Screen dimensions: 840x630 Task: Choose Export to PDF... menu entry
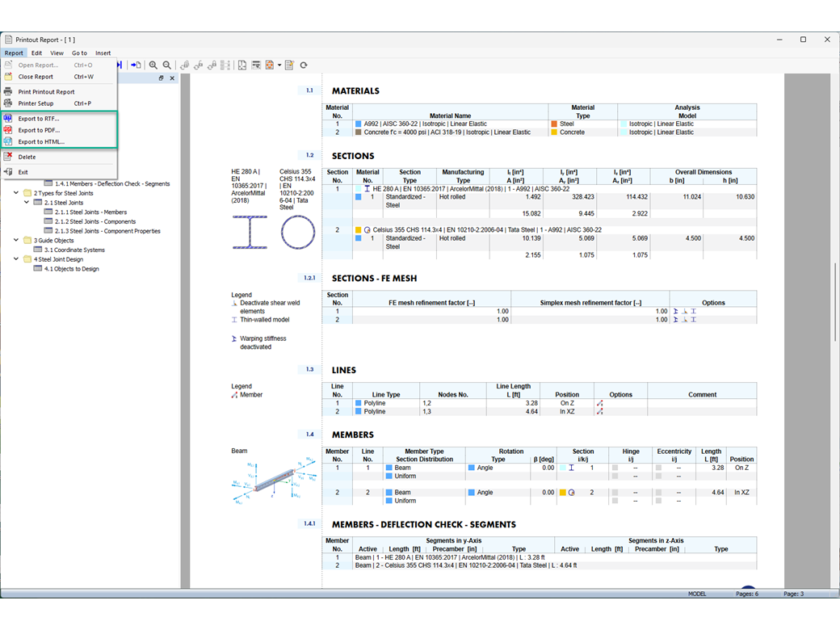(59, 130)
